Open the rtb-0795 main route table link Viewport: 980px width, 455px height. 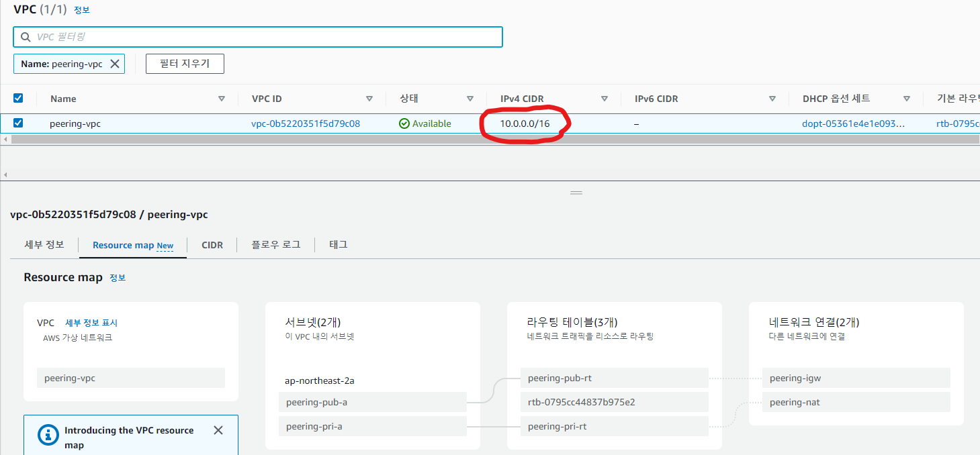tap(958, 123)
